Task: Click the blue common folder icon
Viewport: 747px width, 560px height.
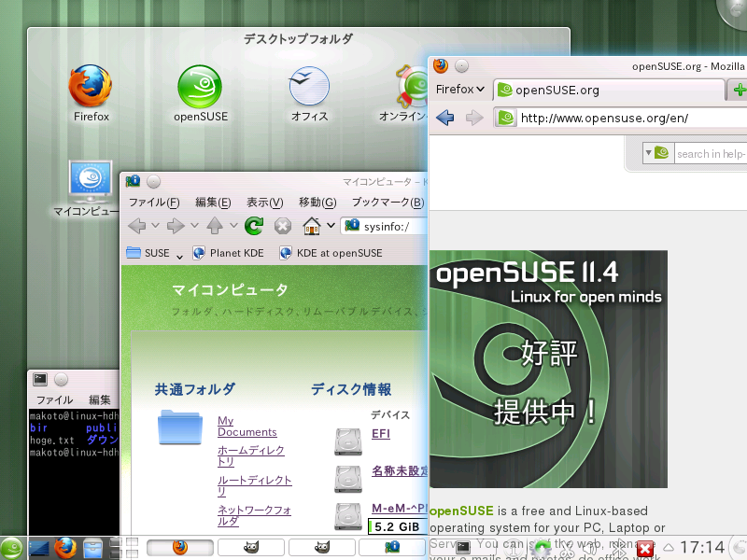Action: [x=180, y=427]
